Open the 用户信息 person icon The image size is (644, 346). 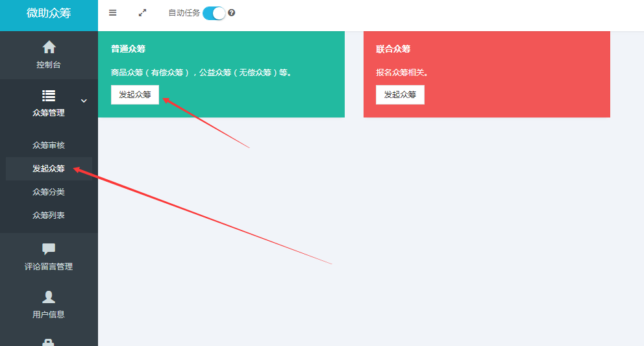(x=49, y=297)
